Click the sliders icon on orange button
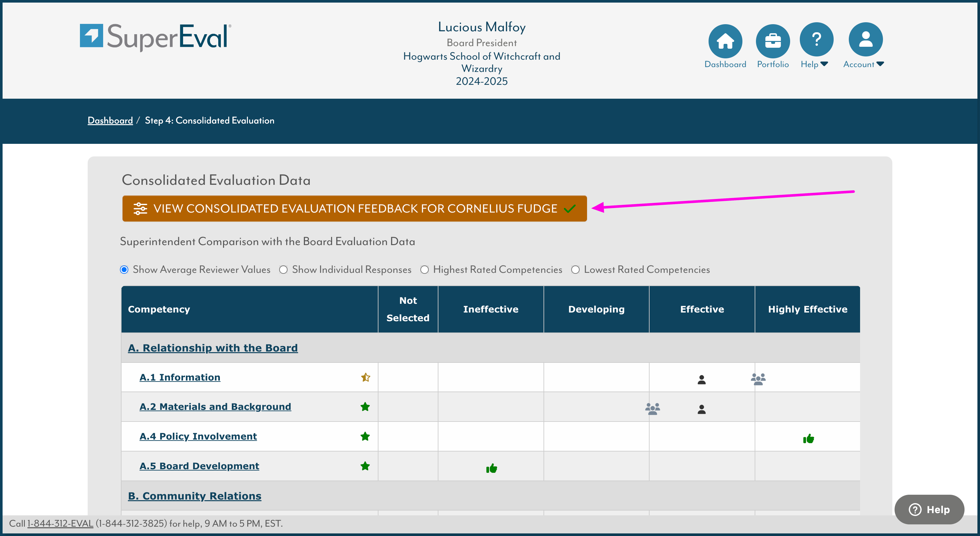The image size is (980, 536). (x=140, y=209)
